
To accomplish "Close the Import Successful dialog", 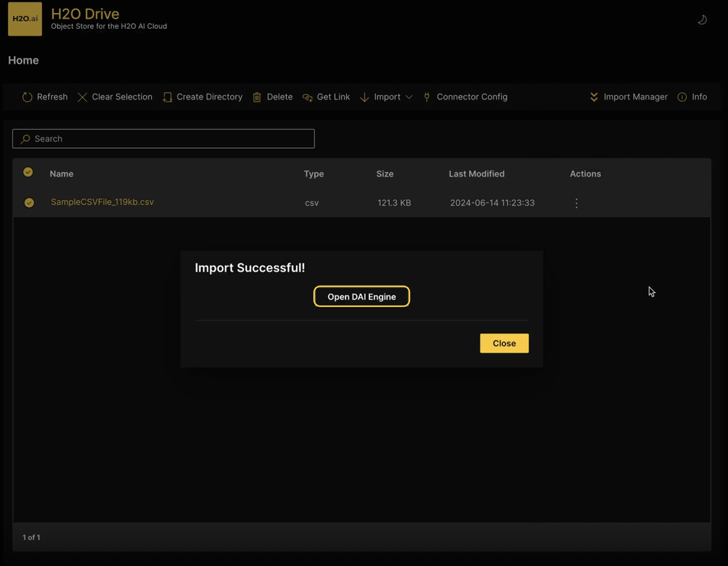I will point(504,343).
